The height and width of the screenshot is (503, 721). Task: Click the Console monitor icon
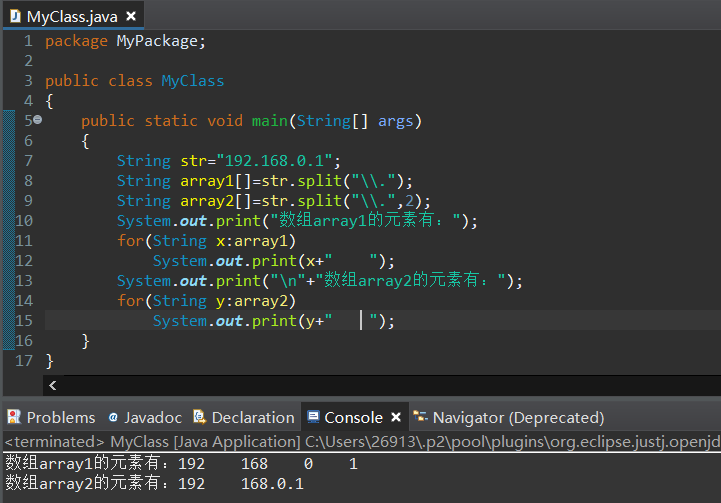pos(314,417)
